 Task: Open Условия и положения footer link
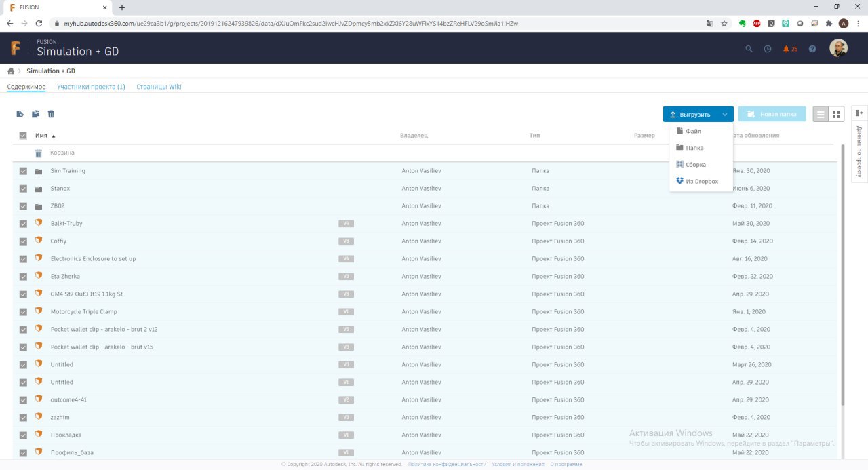tap(518, 465)
